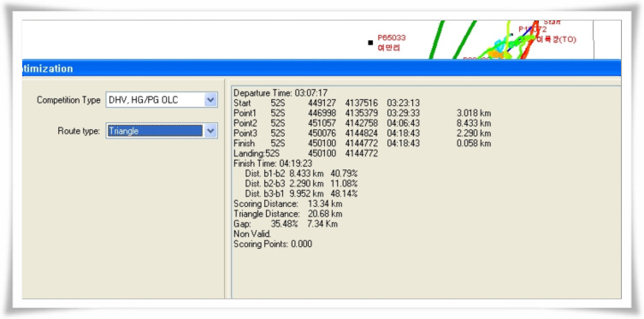Click Triangle Distance 20.68 km
This screenshot has width=644, height=319.
pyautogui.click(x=288, y=214)
